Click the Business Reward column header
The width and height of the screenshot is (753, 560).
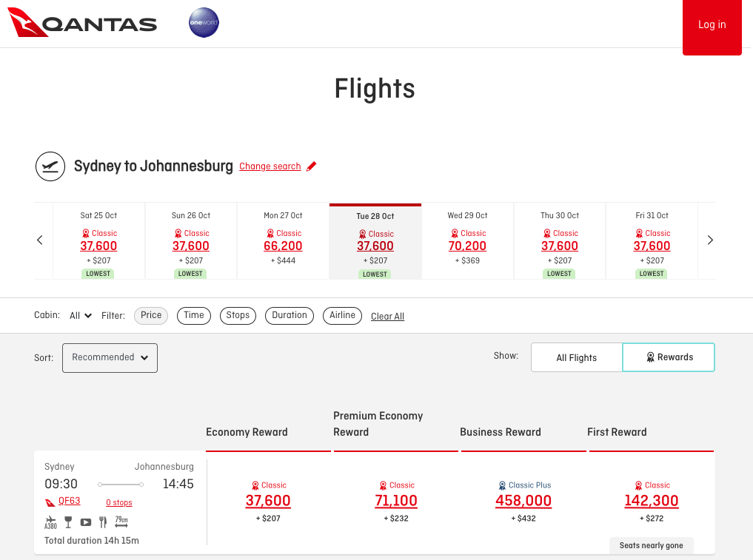501,432
